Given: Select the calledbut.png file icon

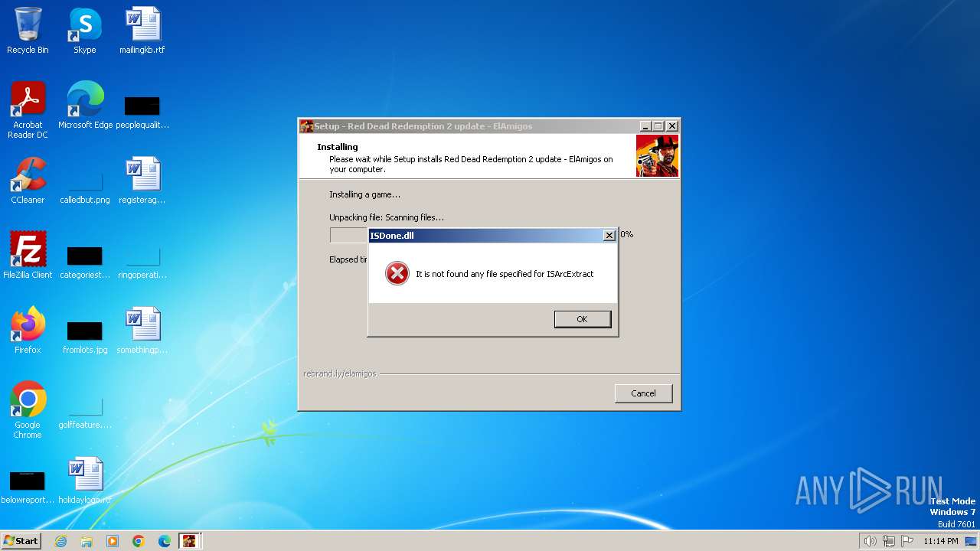Looking at the screenshot, I should tap(85, 186).
